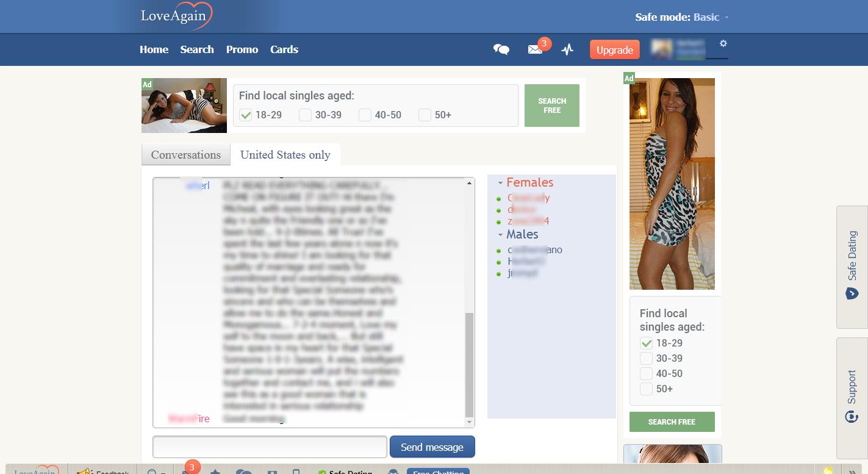Open the mail envelope with 3 notifications
Viewport: 868px width, 474px height.
[535, 49]
